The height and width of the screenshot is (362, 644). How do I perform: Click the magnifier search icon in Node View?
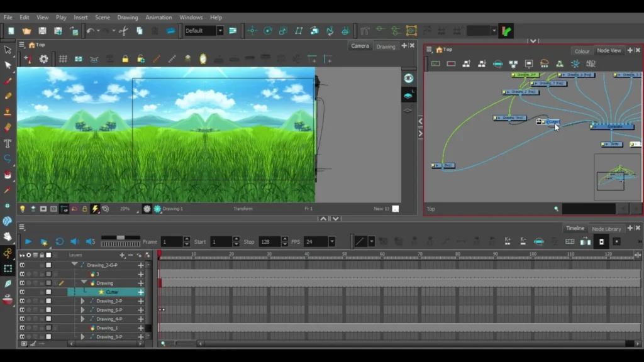click(x=557, y=209)
